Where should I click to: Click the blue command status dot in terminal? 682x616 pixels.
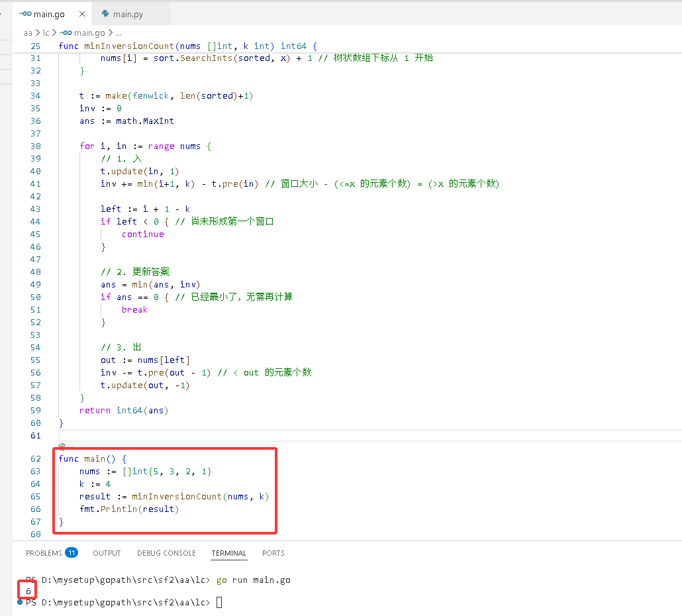20,602
